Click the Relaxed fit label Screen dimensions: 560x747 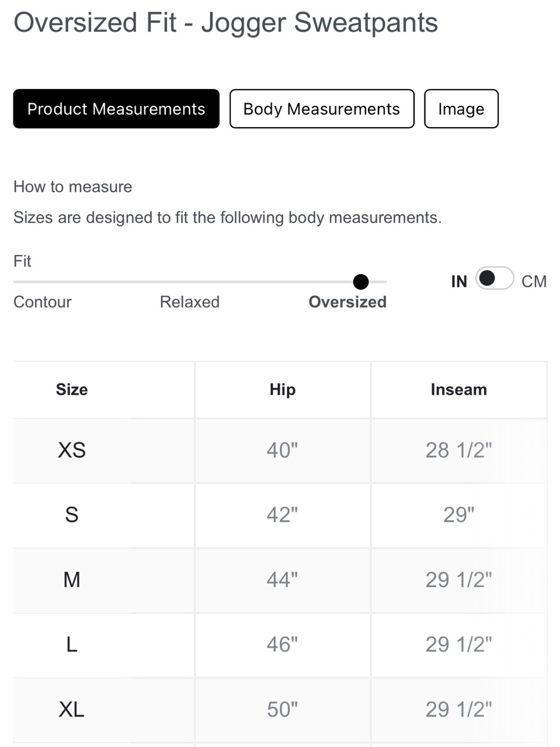[x=189, y=302]
